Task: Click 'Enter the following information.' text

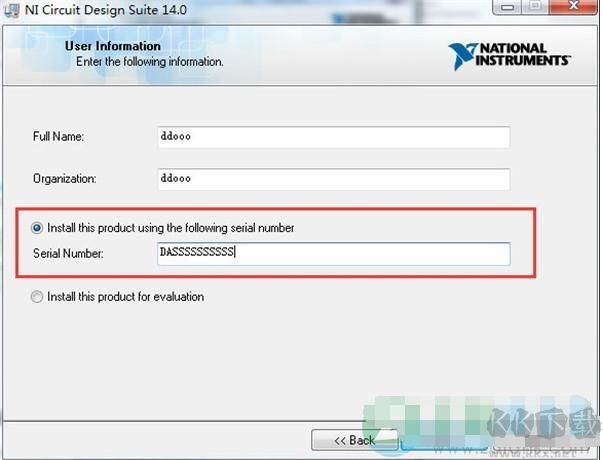Action: (150, 62)
